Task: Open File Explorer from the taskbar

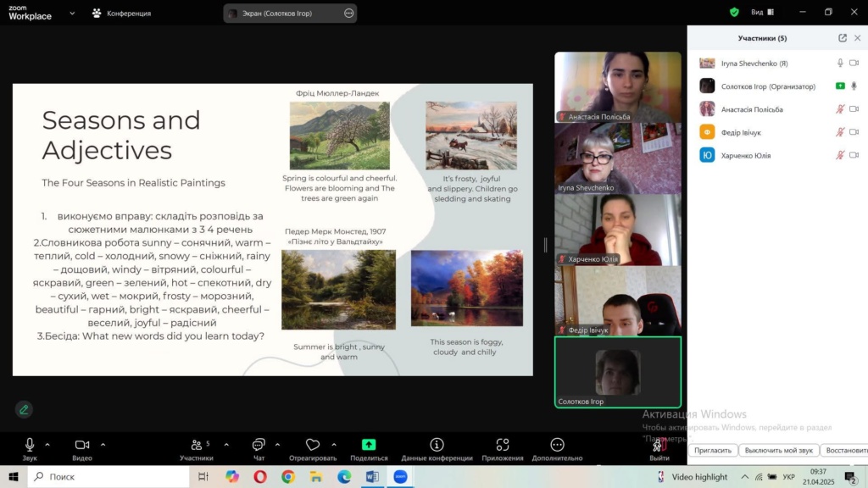Action: [x=316, y=476]
